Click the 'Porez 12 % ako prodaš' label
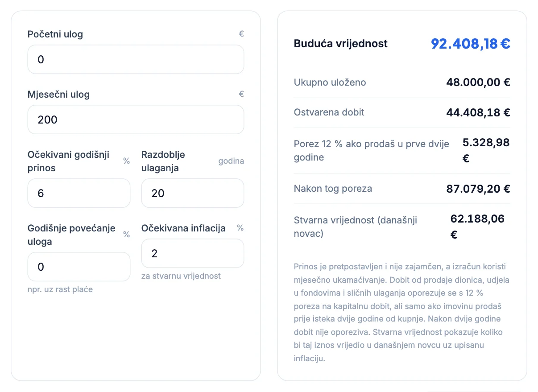The width and height of the screenshot is (538, 392). (x=372, y=151)
